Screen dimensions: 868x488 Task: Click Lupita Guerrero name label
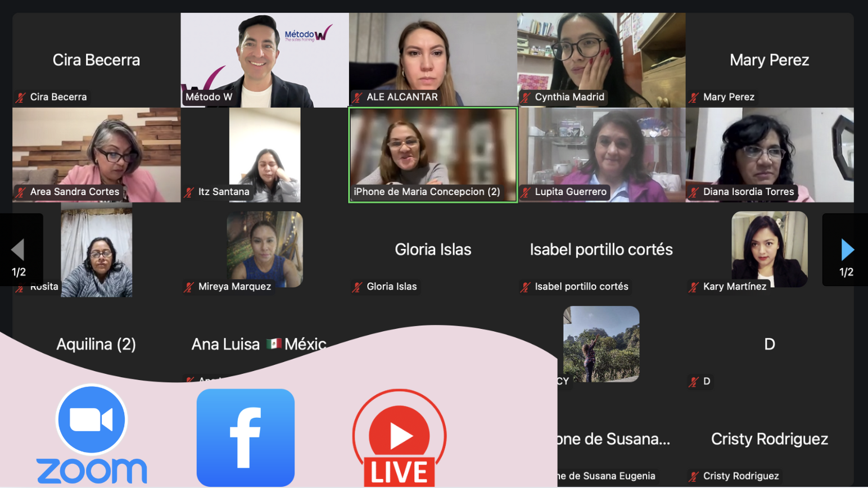coord(571,192)
